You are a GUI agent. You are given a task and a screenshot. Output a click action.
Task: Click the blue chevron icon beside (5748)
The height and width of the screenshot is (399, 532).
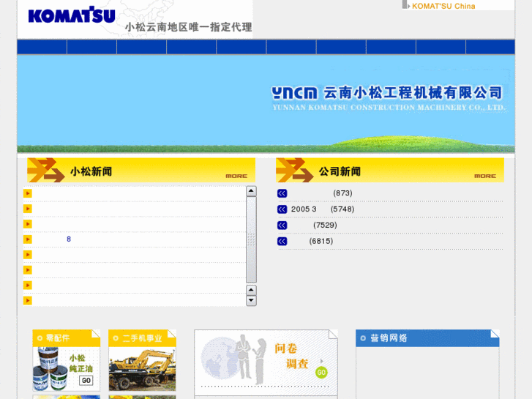(282, 209)
